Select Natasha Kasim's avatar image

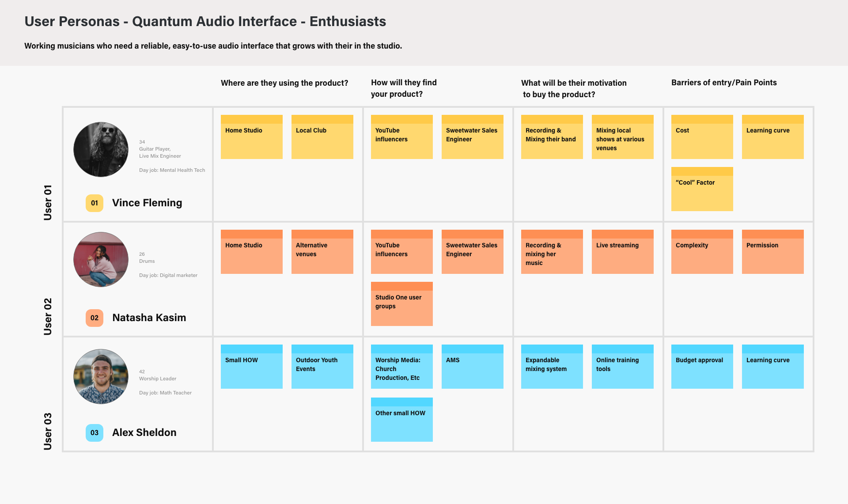click(101, 260)
